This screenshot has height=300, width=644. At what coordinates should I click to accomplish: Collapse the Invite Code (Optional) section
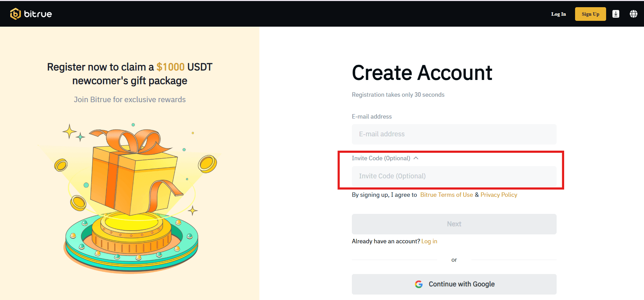point(416,158)
